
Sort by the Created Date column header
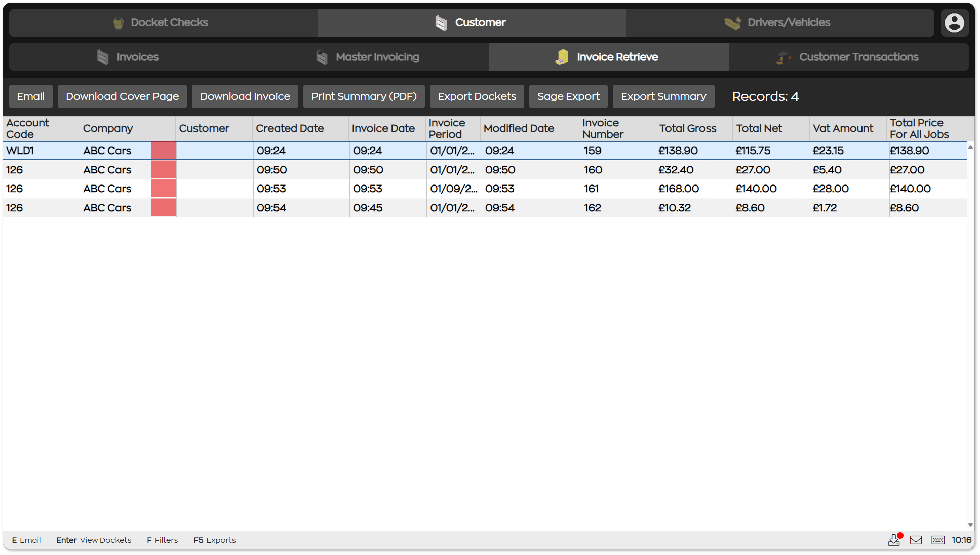click(301, 129)
